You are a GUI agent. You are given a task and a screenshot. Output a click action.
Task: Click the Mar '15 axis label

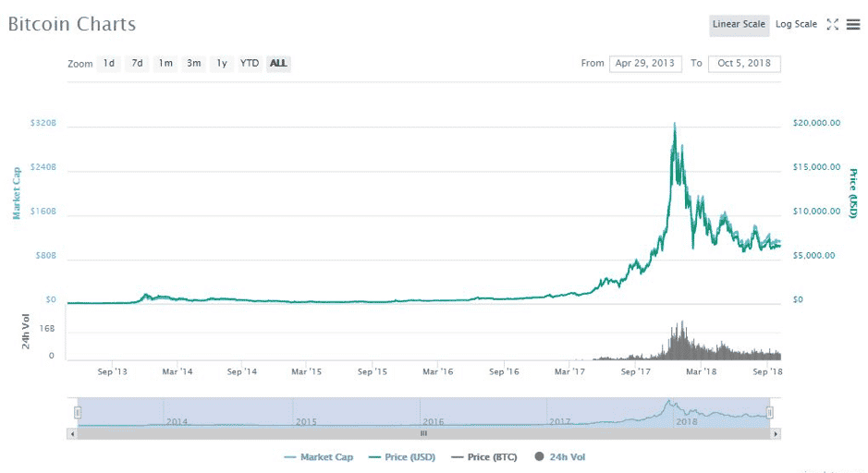click(307, 371)
